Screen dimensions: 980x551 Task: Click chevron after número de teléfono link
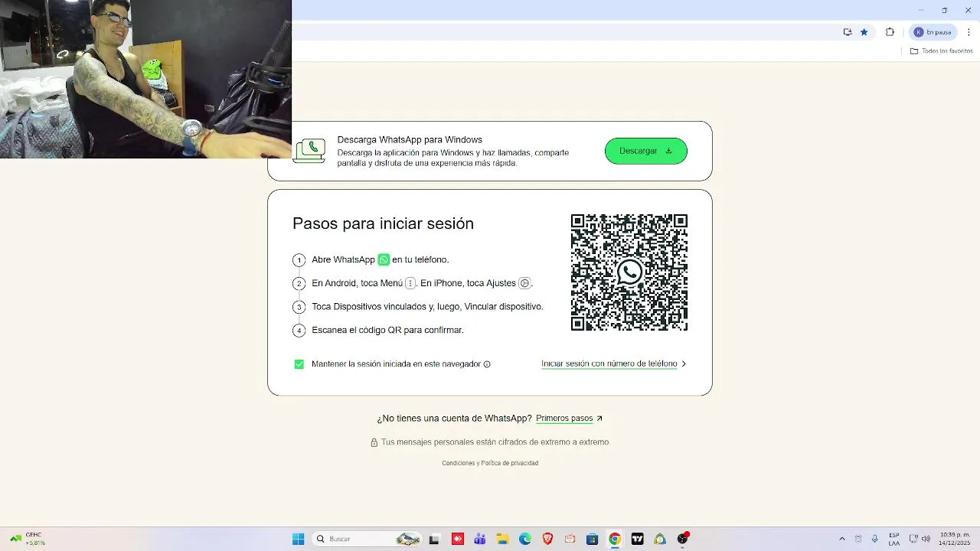pyautogui.click(x=684, y=364)
